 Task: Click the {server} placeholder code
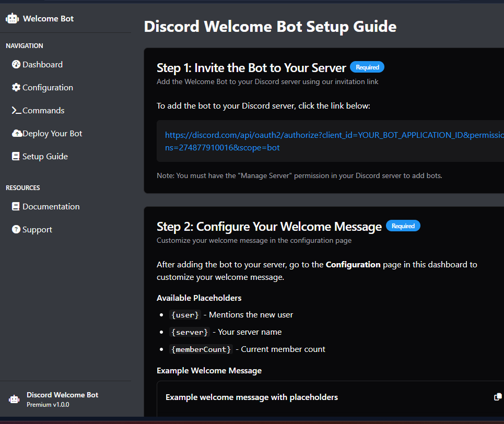click(x=189, y=332)
